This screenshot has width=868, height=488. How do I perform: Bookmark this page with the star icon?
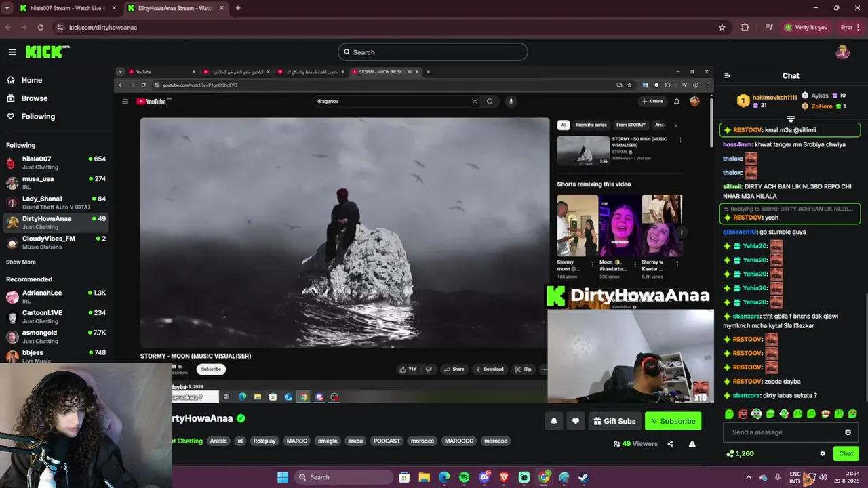[722, 27]
